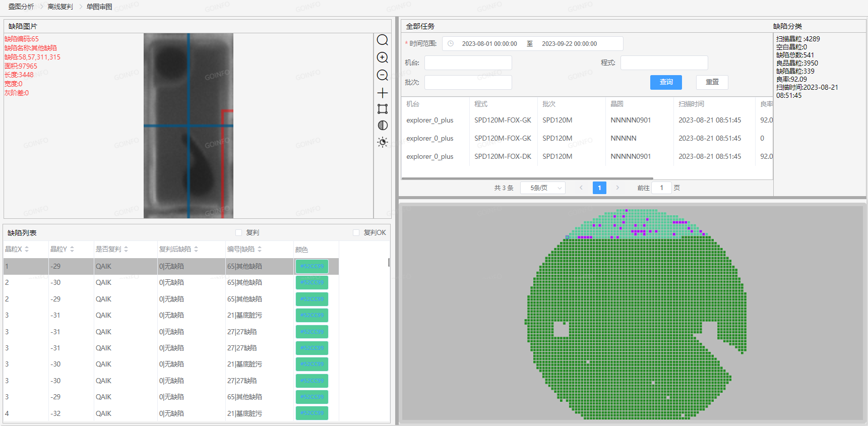Select the NNNNN wafer task row
This screenshot has height=426, width=868.
(623, 138)
